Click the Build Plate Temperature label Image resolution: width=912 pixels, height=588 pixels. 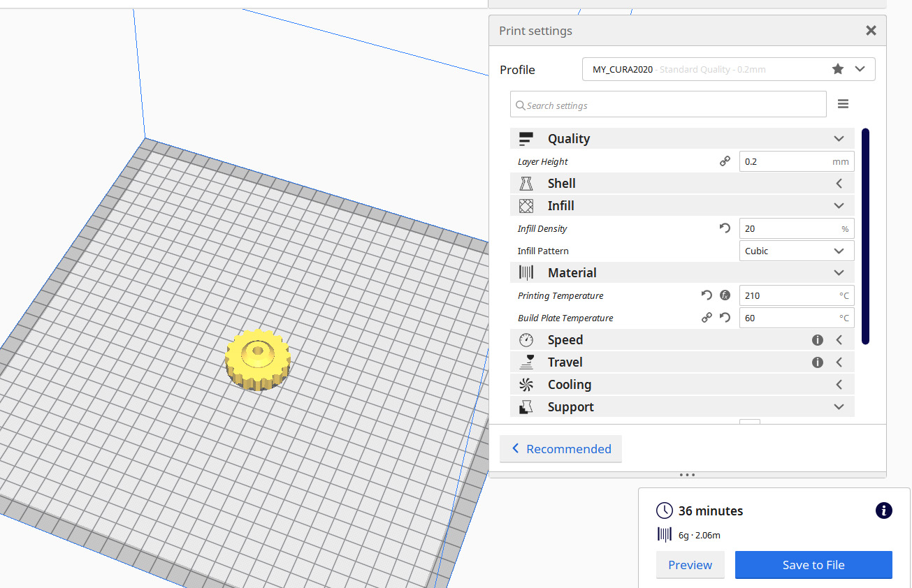565,318
